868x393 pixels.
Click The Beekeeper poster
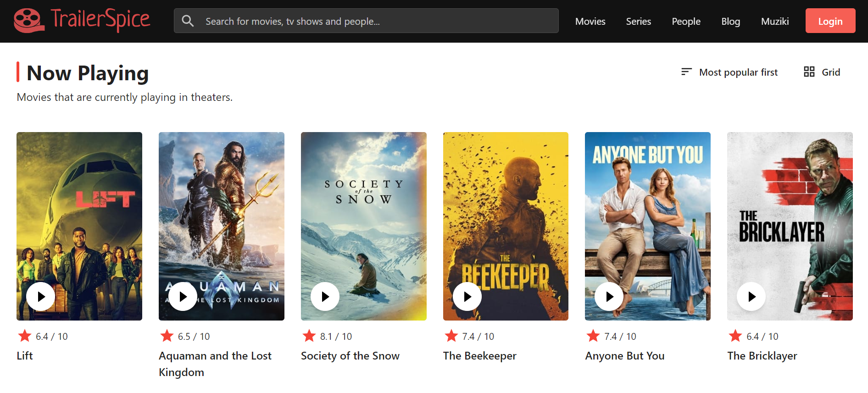pos(506,226)
